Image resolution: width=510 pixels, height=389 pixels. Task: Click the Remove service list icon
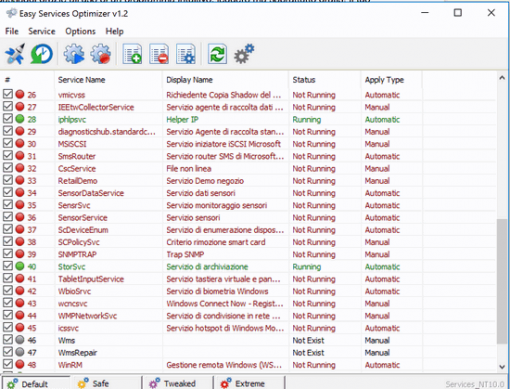(x=159, y=54)
